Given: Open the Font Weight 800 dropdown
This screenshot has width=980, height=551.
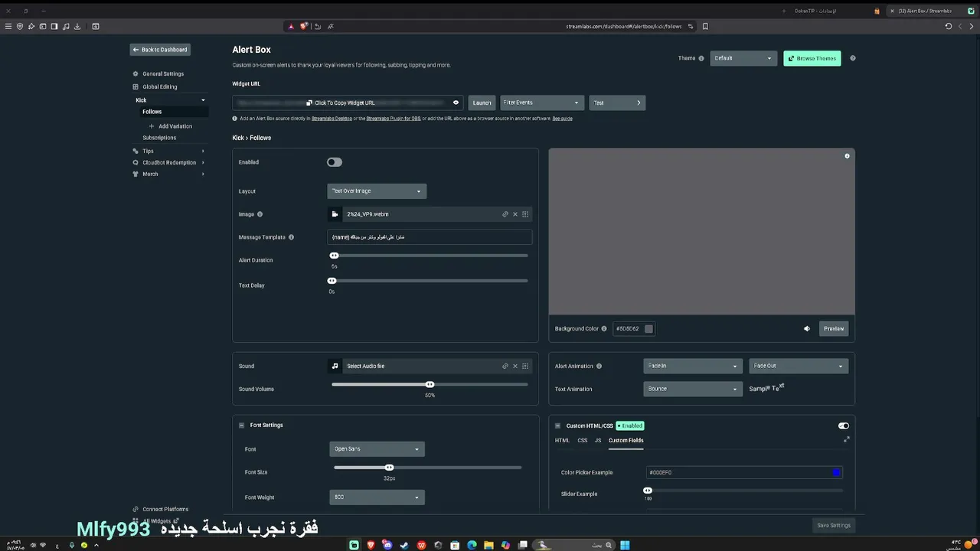Looking at the screenshot, I should [377, 497].
